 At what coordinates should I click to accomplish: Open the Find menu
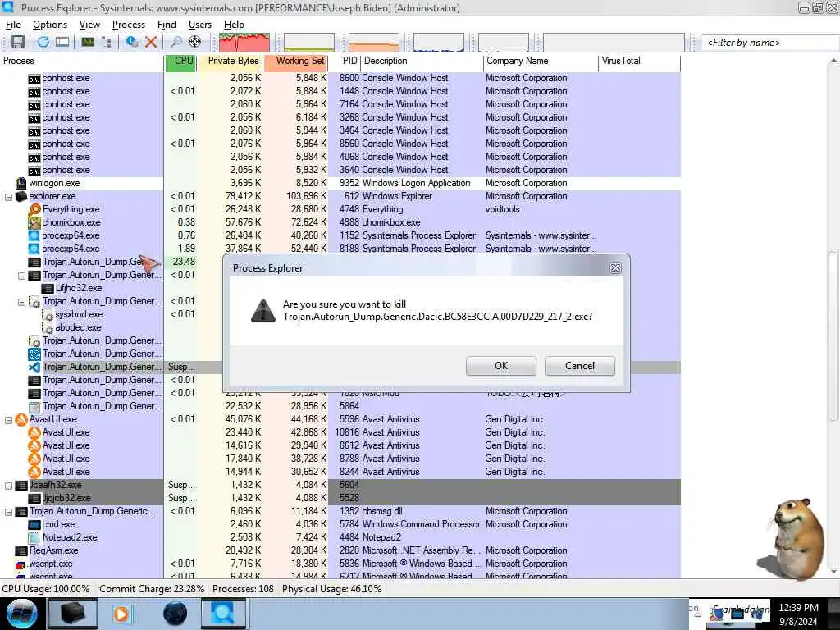click(x=167, y=25)
